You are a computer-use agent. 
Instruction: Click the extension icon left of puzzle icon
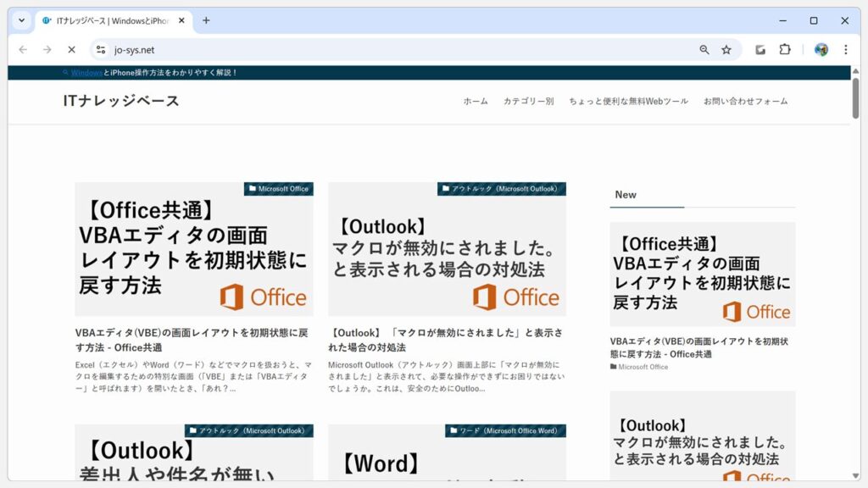(760, 50)
